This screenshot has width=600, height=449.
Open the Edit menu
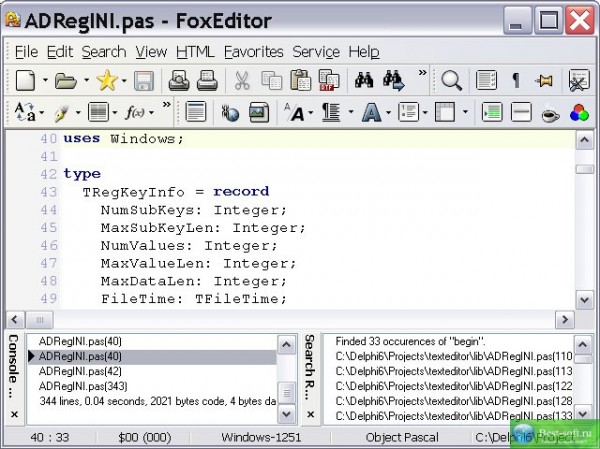[x=60, y=52]
